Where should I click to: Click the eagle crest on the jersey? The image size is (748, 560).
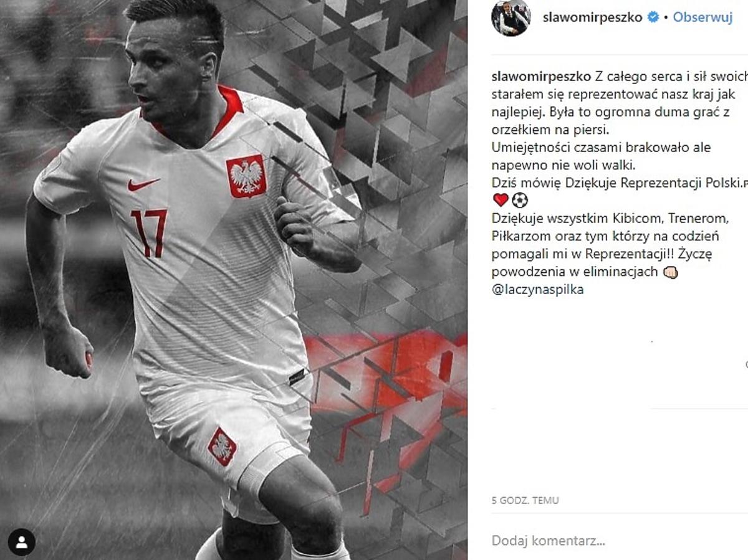point(246,176)
